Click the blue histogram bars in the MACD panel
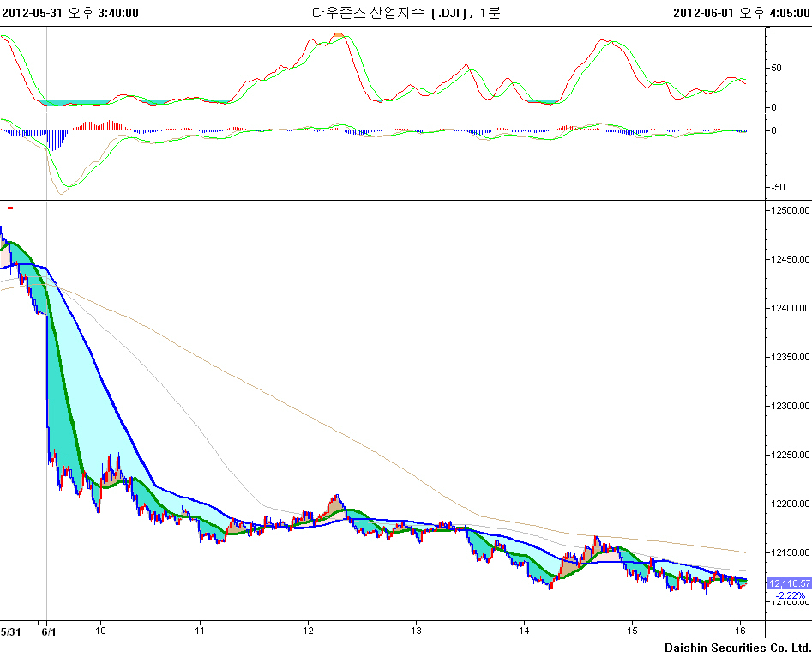Viewport: 812px width, 658px height. 55,139
